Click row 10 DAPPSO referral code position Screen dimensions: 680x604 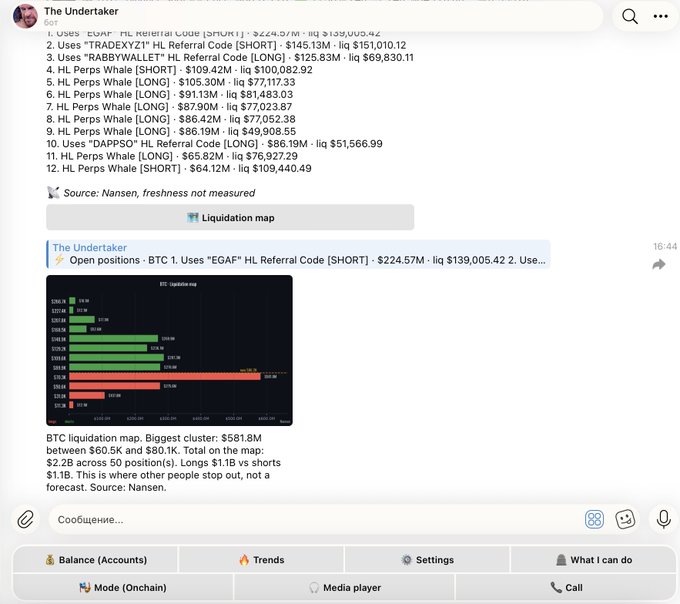[215, 144]
